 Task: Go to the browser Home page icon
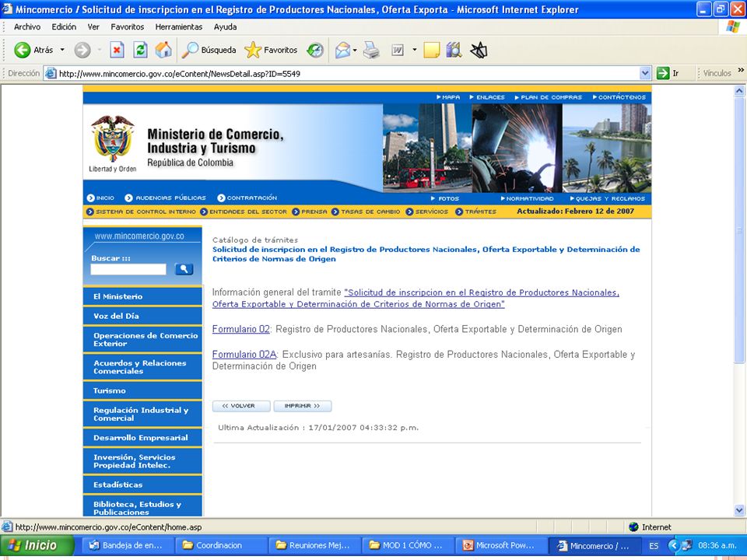click(x=163, y=50)
